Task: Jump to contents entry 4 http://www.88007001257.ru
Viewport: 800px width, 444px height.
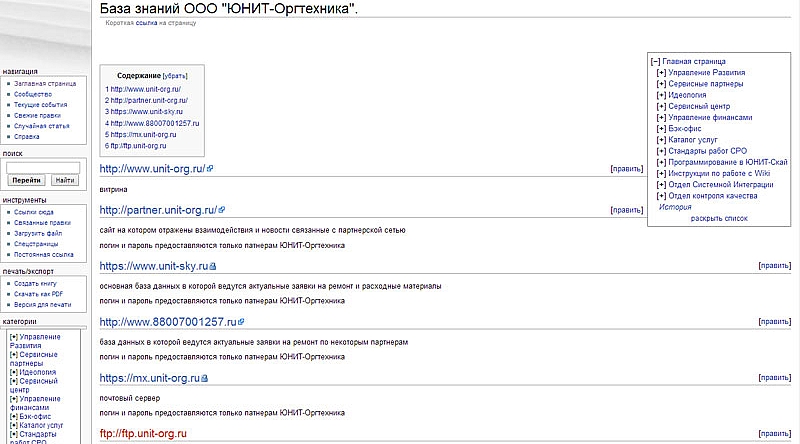Action: pos(149,124)
